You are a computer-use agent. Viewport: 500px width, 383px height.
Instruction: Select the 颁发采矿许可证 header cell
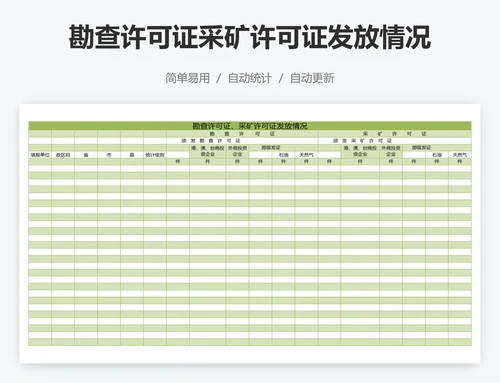coord(362,141)
